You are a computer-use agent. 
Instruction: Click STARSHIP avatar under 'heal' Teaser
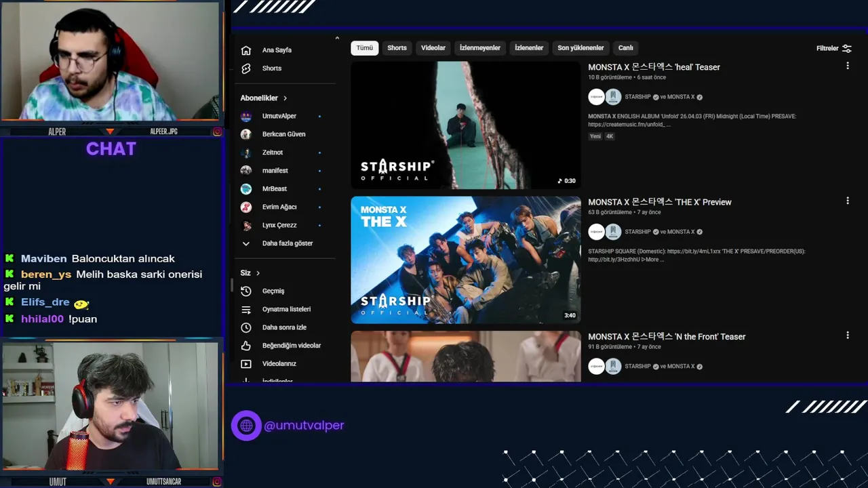click(596, 97)
